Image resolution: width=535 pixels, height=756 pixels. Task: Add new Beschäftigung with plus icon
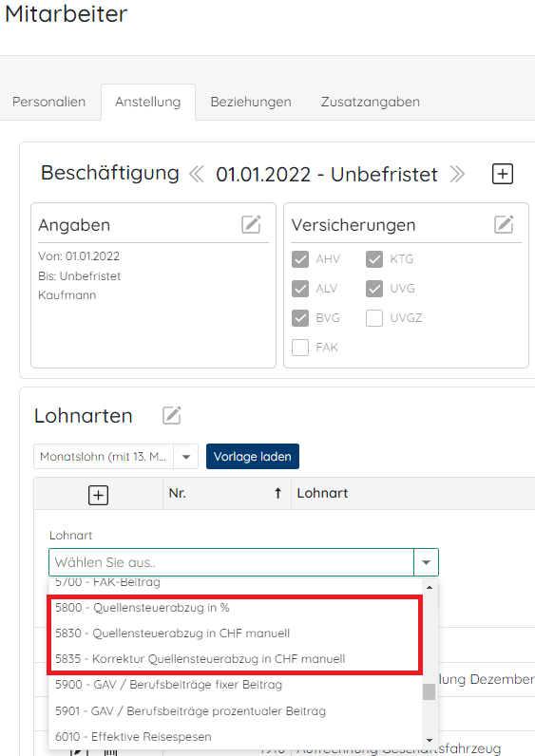tap(502, 174)
